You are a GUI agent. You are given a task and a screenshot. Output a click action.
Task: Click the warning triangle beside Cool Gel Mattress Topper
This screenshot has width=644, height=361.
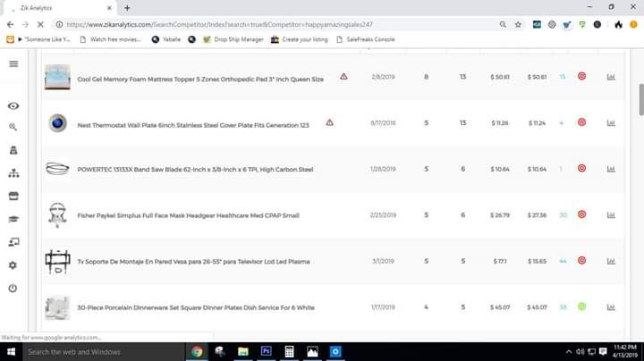(343, 77)
